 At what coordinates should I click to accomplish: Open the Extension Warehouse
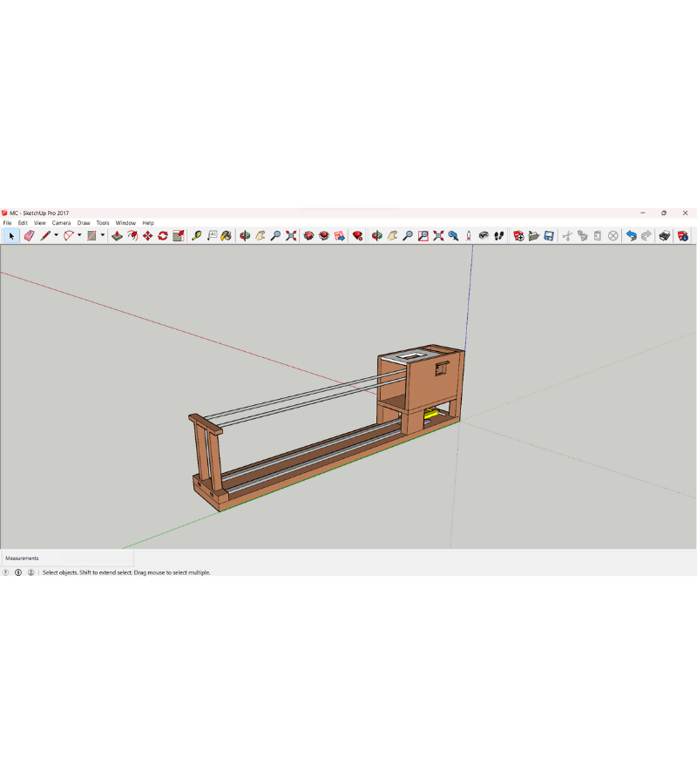[x=324, y=236]
